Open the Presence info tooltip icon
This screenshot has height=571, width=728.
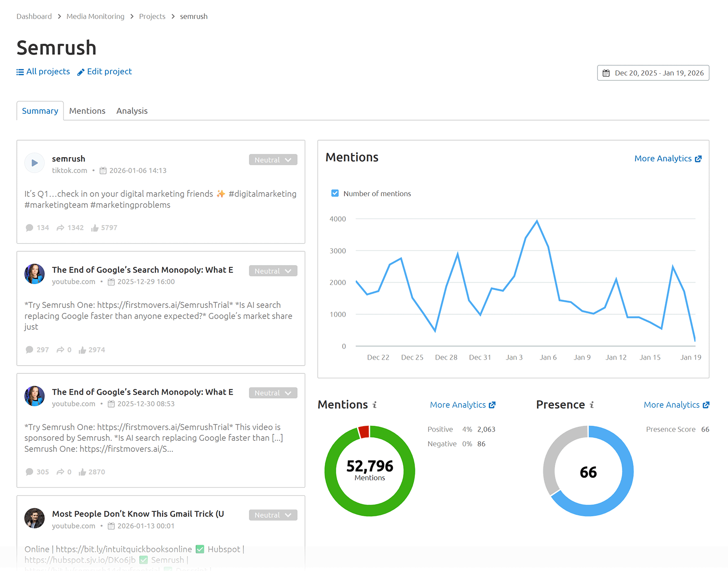592,404
